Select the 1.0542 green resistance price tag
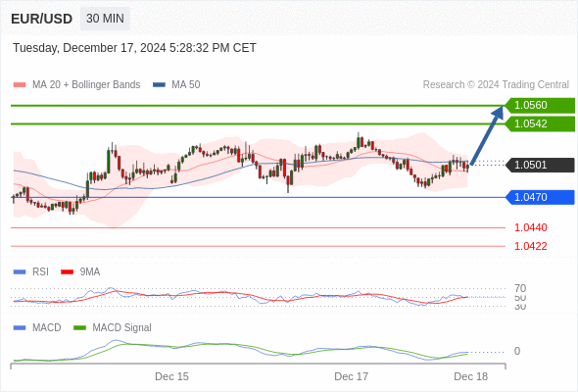The width and height of the screenshot is (578, 392). tap(540, 123)
